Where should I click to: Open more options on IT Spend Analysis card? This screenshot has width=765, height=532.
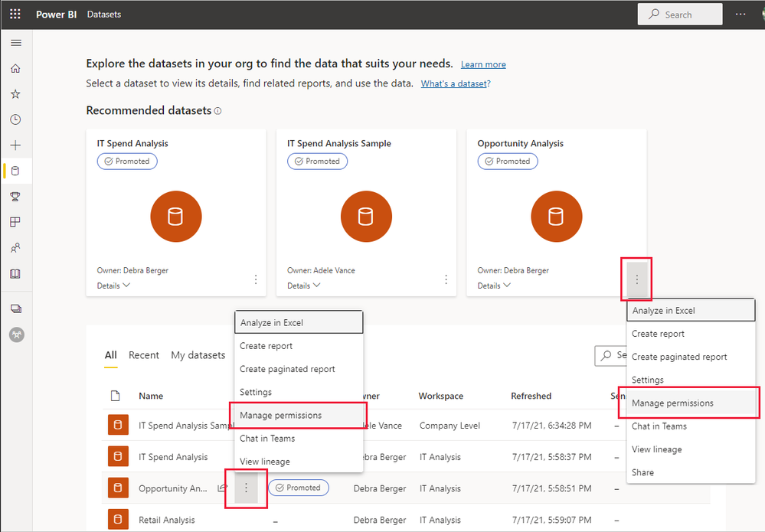[256, 279]
